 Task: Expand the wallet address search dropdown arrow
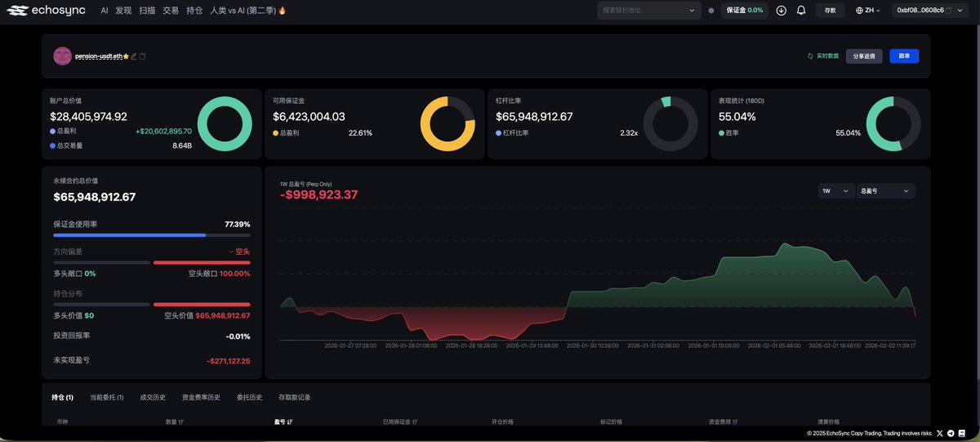click(x=693, y=11)
